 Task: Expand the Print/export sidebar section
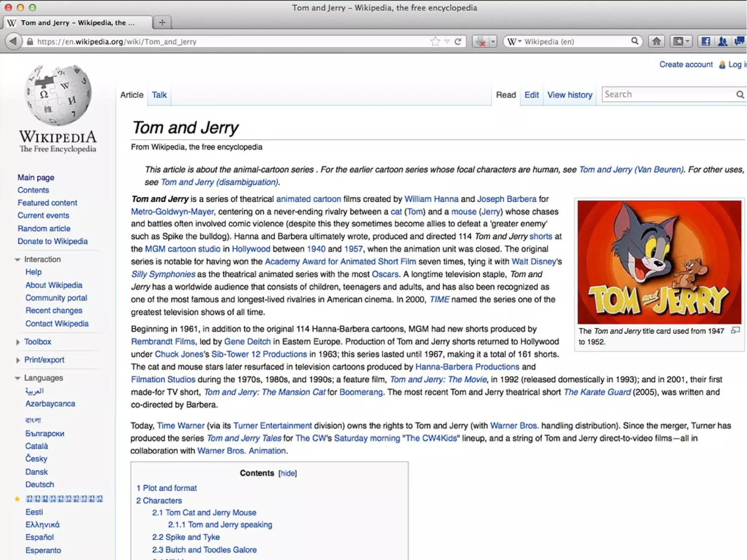click(x=18, y=360)
